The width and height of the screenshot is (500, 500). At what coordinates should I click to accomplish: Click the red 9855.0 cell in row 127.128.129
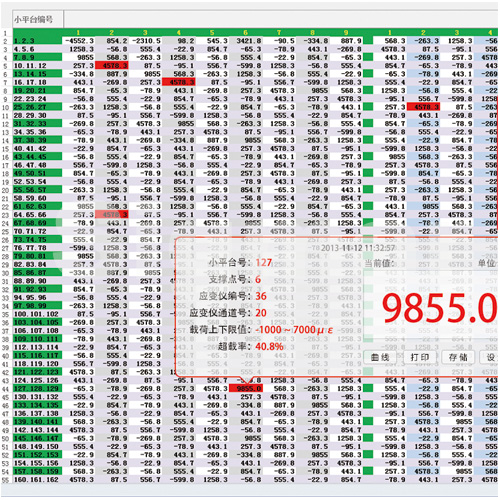point(246,388)
